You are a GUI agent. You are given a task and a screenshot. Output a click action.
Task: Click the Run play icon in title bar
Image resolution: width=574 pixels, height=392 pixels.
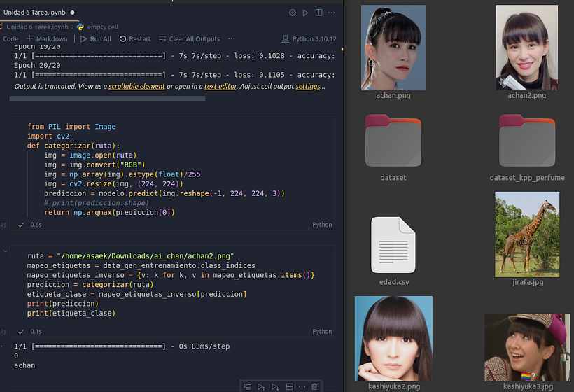pyautogui.click(x=305, y=13)
